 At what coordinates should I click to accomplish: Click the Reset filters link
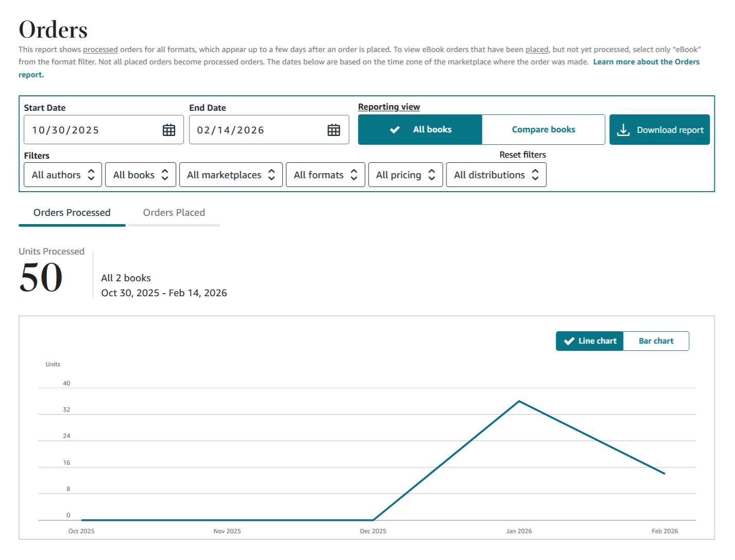(522, 155)
